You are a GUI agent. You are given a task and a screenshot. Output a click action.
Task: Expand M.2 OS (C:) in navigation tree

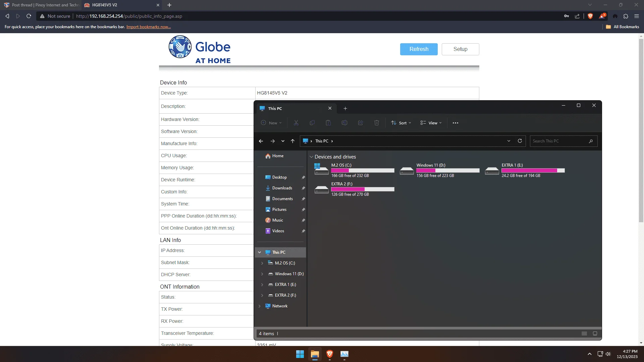(262, 263)
